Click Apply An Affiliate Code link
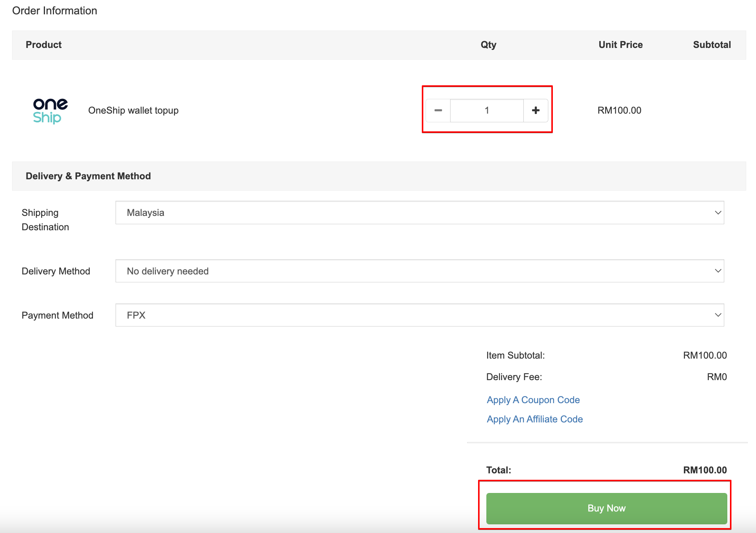 click(x=535, y=419)
